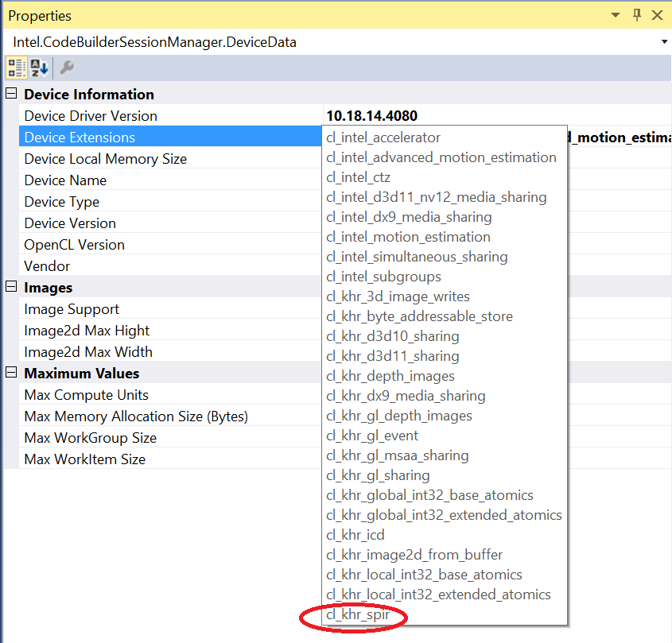Click the Device Local Memory Size row
The width and height of the screenshot is (672, 643).
pyautogui.click(x=105, y=159)
